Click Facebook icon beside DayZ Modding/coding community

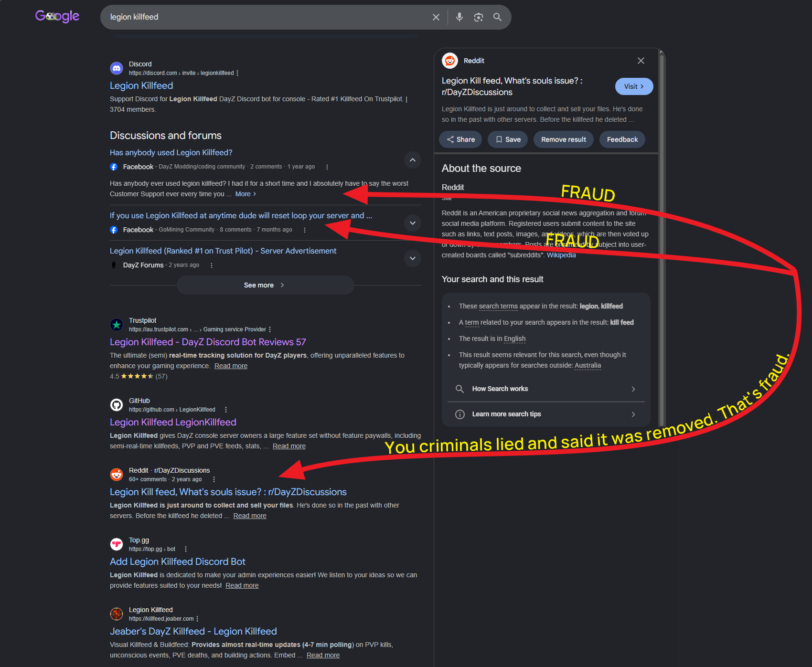tap(114, 167)
